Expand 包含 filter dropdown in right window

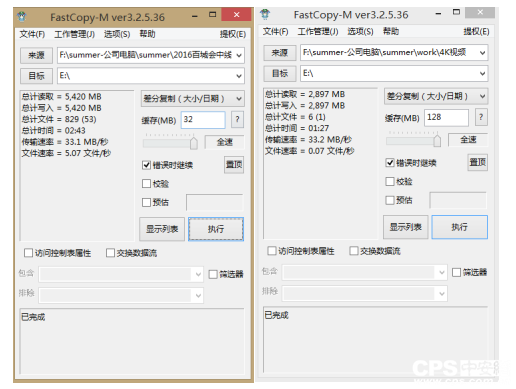(442, 273)
